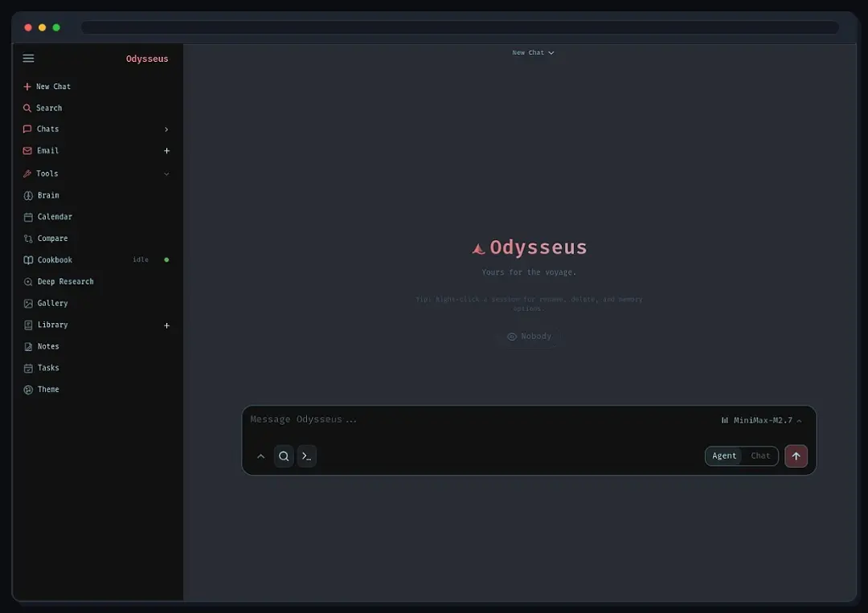Add a new email with plus button
This screenshot has height=613, width=868.
tap(166, 151)
